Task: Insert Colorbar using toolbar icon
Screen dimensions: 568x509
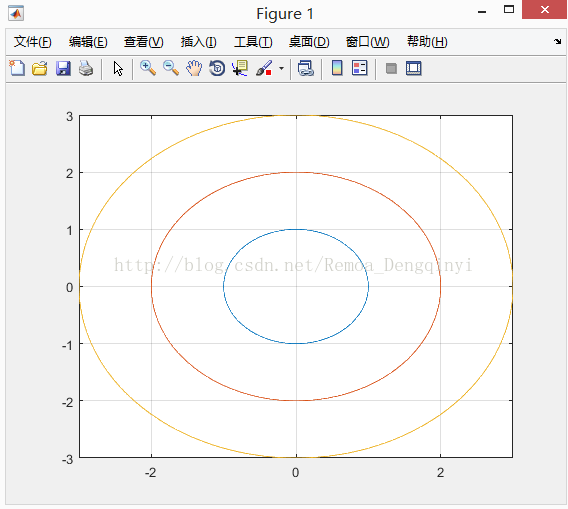Action: [337, 68]
